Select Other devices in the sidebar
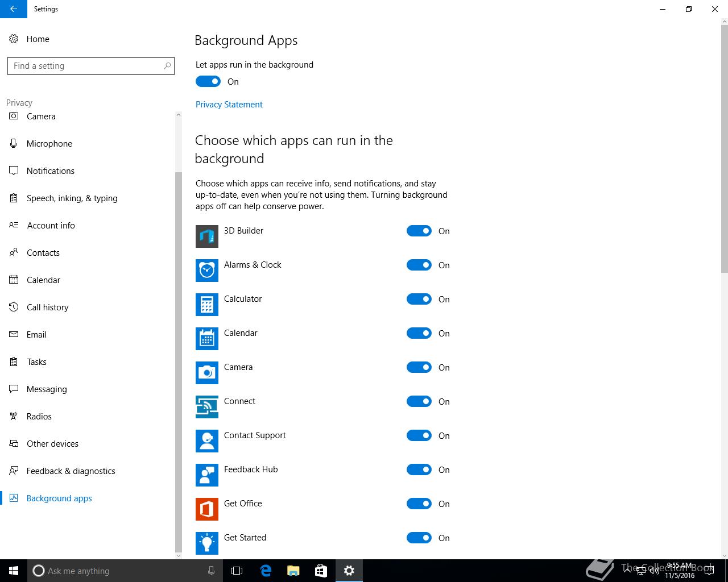 click(x=88, y=444)
